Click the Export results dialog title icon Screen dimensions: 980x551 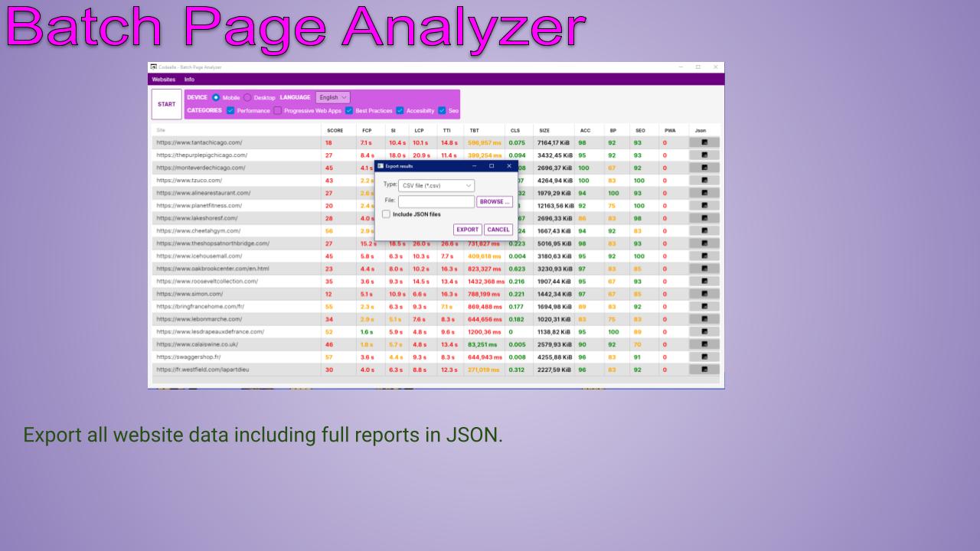click(x=380, y=166)
